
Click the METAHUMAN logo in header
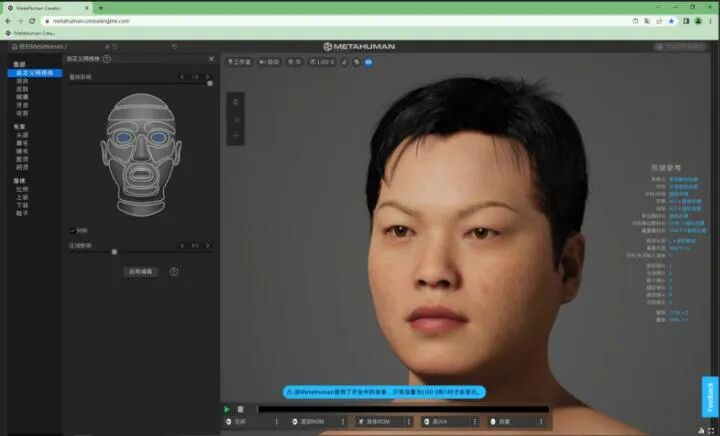pos(359,46)
